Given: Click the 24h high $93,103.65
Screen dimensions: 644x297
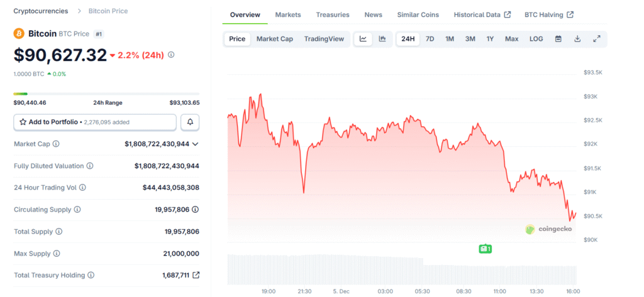Looking at the screenshot, I should point(184,102).
